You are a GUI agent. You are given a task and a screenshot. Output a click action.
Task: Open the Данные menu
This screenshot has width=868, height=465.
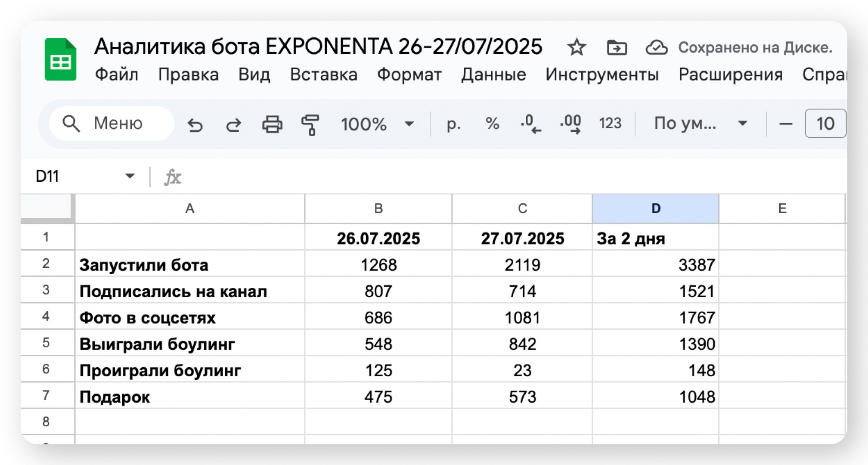pos(493,75)
